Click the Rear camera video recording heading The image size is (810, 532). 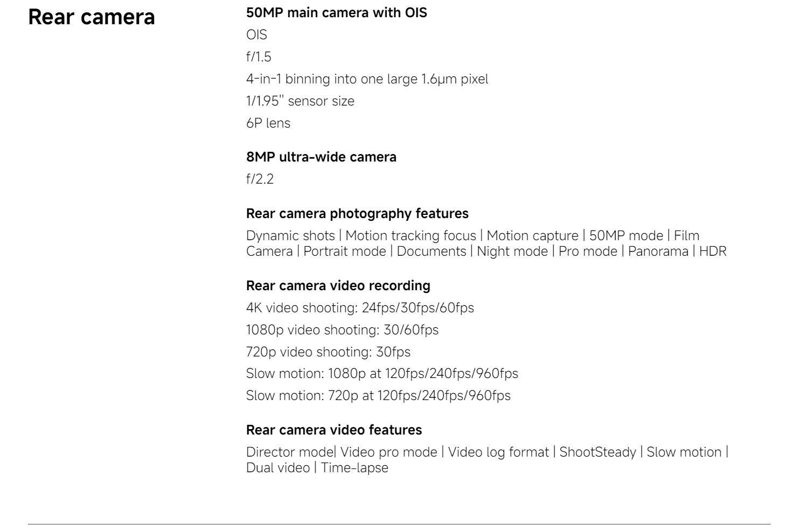pyautogui.click(x=338, y=285)
